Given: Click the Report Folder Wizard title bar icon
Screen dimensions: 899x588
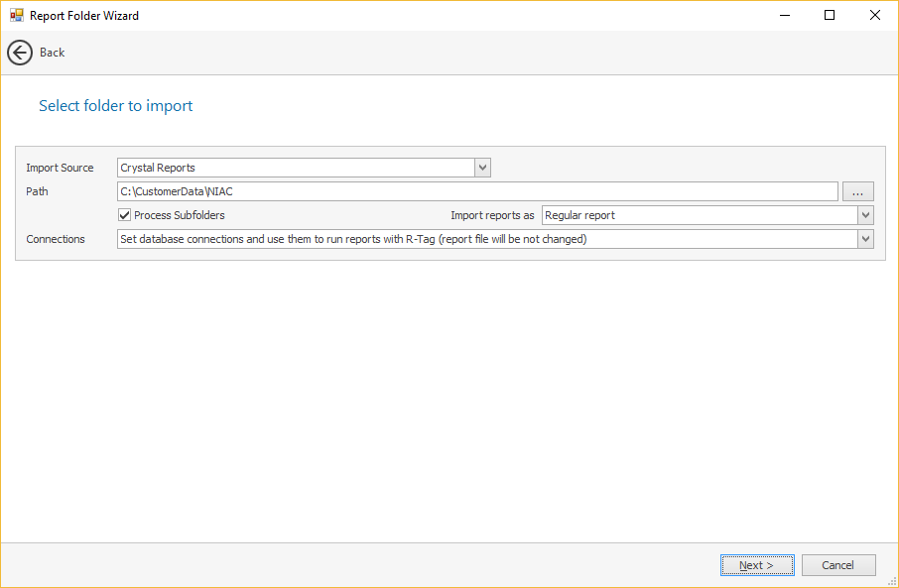Looking at the screenshot, I should point(16,16).
